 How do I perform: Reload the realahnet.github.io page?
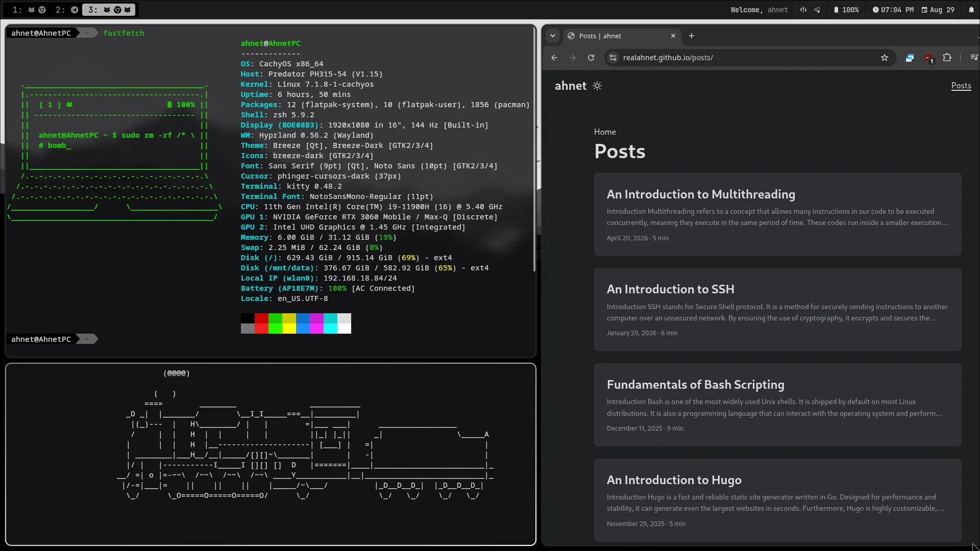tap(591, 58)
